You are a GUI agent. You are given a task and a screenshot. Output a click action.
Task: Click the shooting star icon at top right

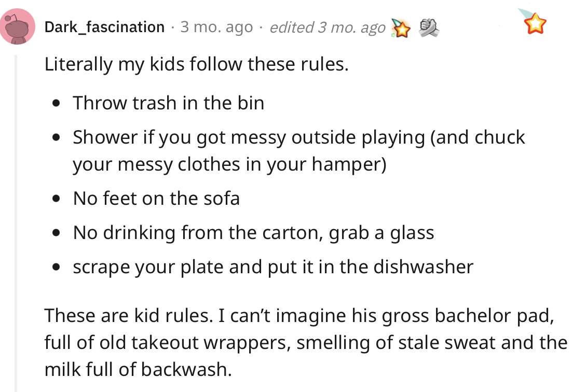pos(533,21)
